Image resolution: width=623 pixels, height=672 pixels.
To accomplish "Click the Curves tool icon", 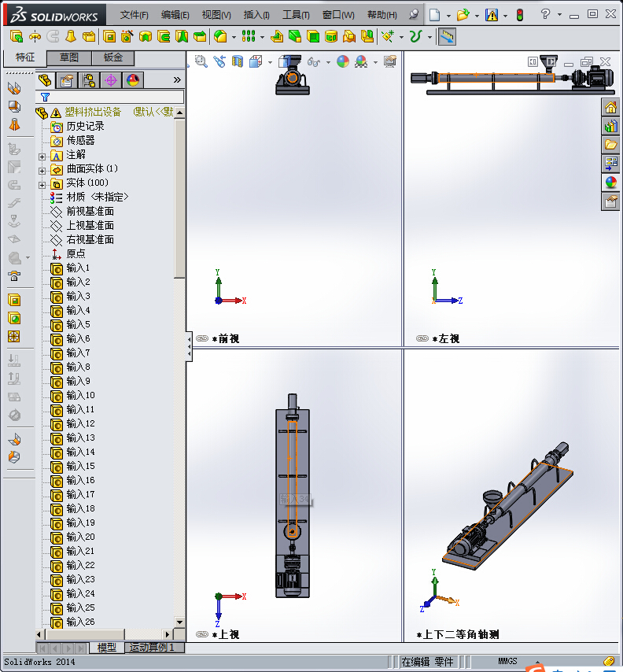I will coord(415,36).
